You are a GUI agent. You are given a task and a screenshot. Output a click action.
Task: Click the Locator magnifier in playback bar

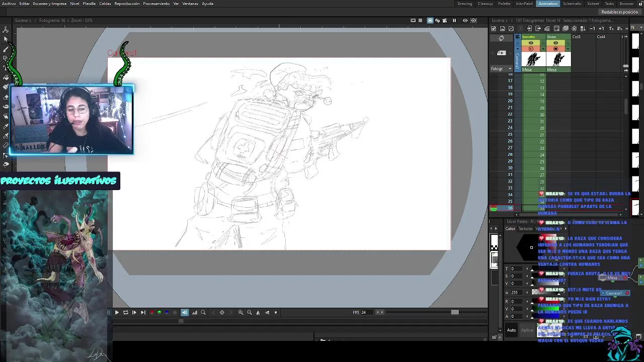point(203,312)
